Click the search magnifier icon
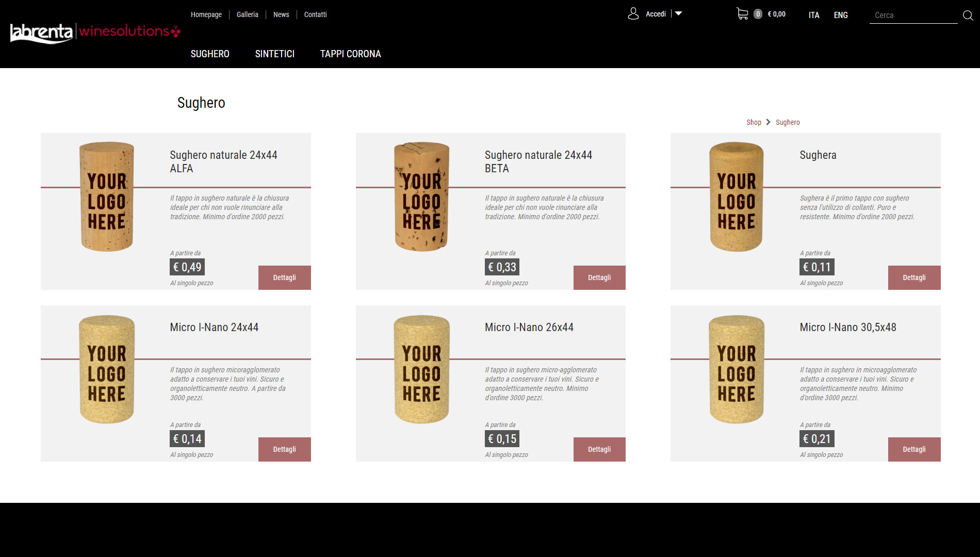The width and height of the screenshot is (980, 557). 968,15
